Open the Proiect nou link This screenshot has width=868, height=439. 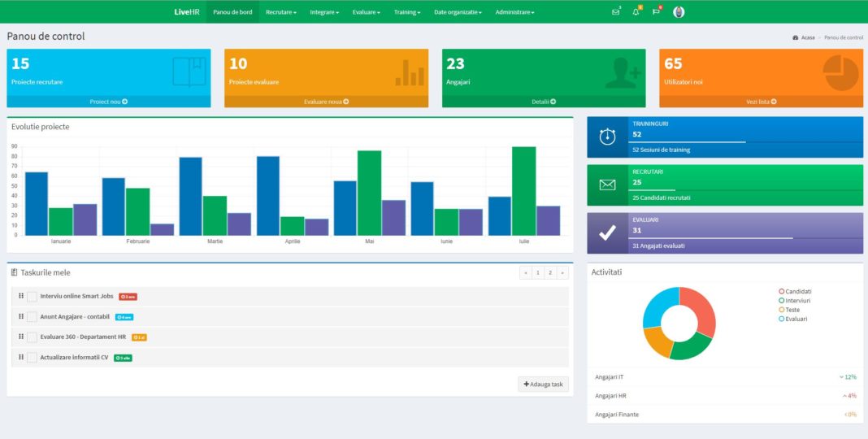[x=108, y=102]
